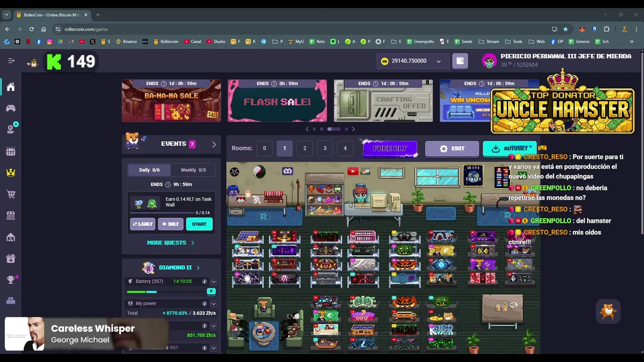Screen dimensions: 644x362
Task: Open Instagram bookmark in bookmarks bar
Action: [49, 41]
